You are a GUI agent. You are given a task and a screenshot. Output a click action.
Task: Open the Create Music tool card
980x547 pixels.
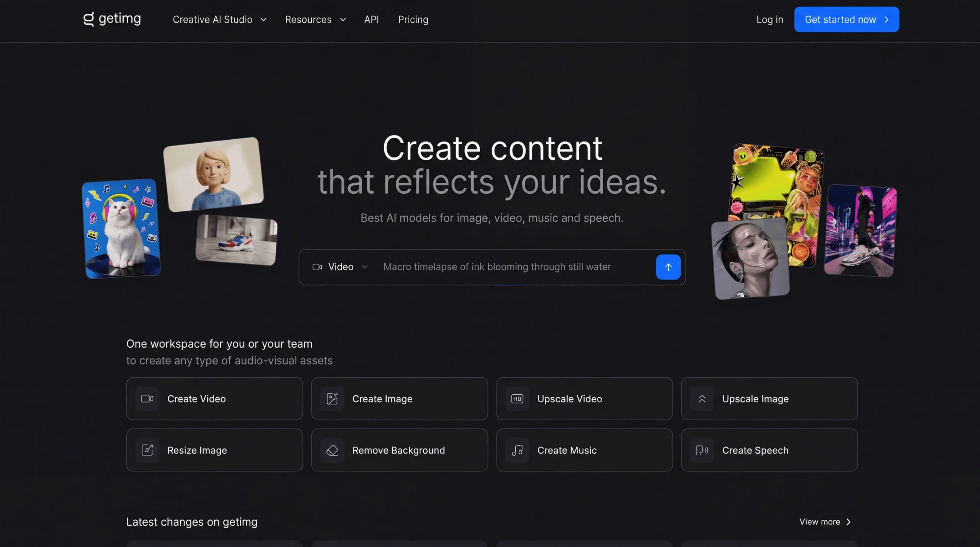pos(584,450)
